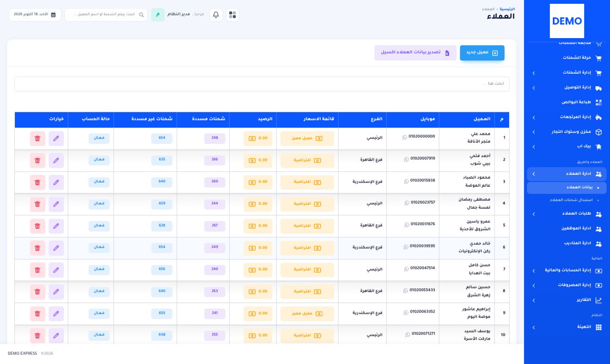Image resolution: width=610 pixels, height=364 pixels.
Task: Open التهيئة sidebar menu
Action: pyautogui.click(x=567, y=327)
